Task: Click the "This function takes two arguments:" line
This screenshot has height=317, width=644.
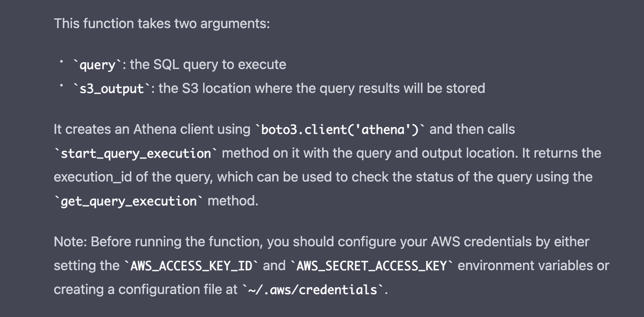Action: (161, 23)
